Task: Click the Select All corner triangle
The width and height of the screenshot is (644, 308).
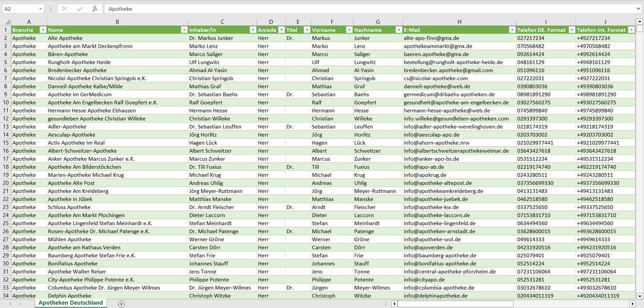Action: 7,22
